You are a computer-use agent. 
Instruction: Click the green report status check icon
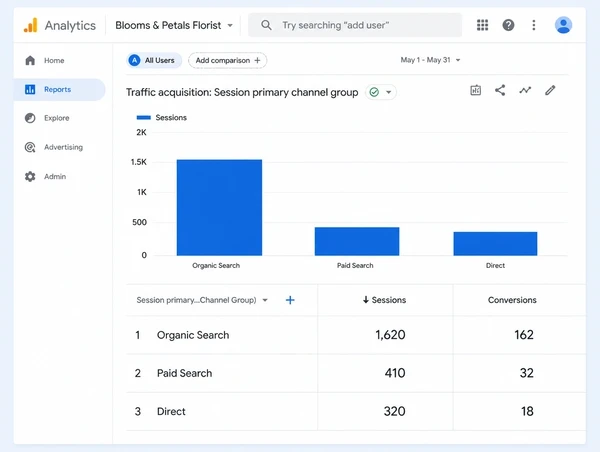point(374,92)
